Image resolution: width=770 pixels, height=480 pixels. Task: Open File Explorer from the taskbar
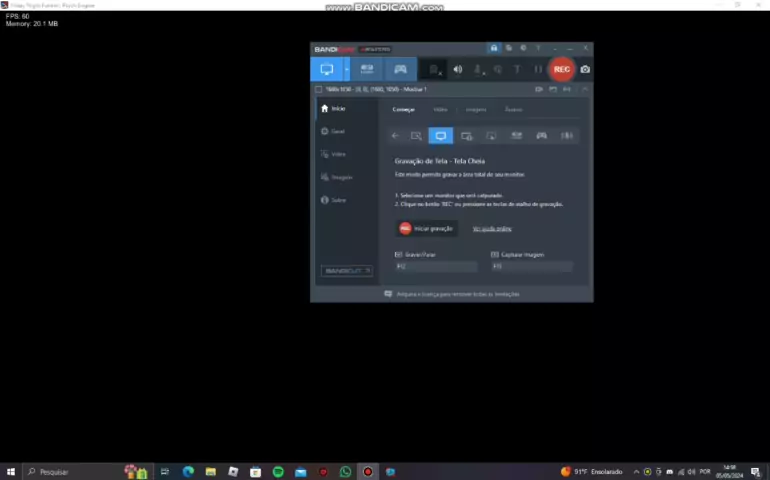(211, 472)
